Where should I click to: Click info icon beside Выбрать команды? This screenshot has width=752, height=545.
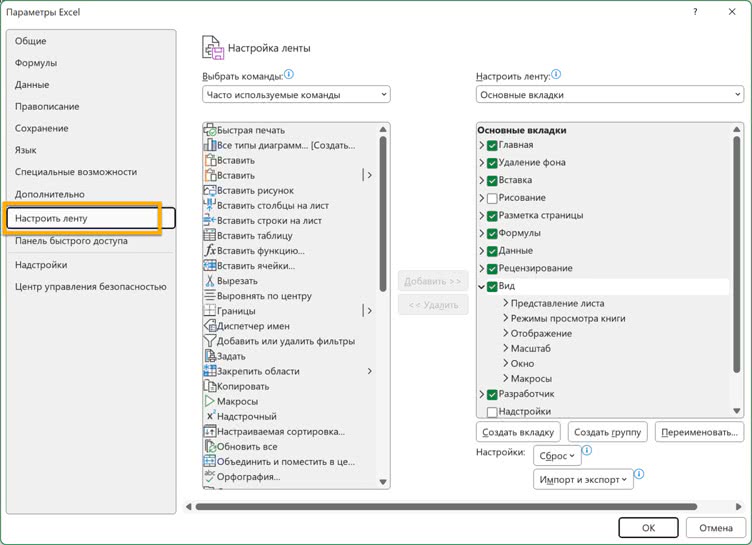pyautogui.click(x=289, y=74)
